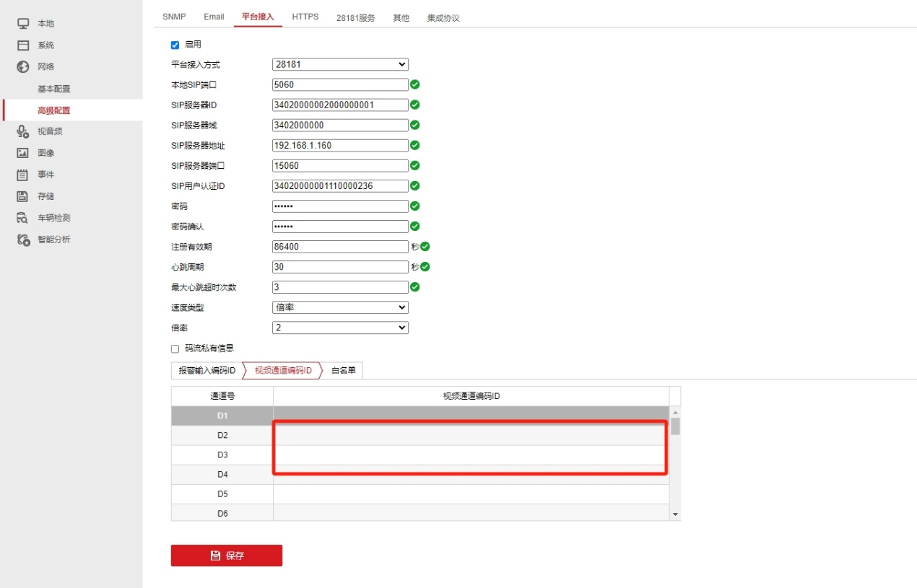917x588 pixels.
Task: Uncheck 启用 to disable platform access
Action: [175, 44]
